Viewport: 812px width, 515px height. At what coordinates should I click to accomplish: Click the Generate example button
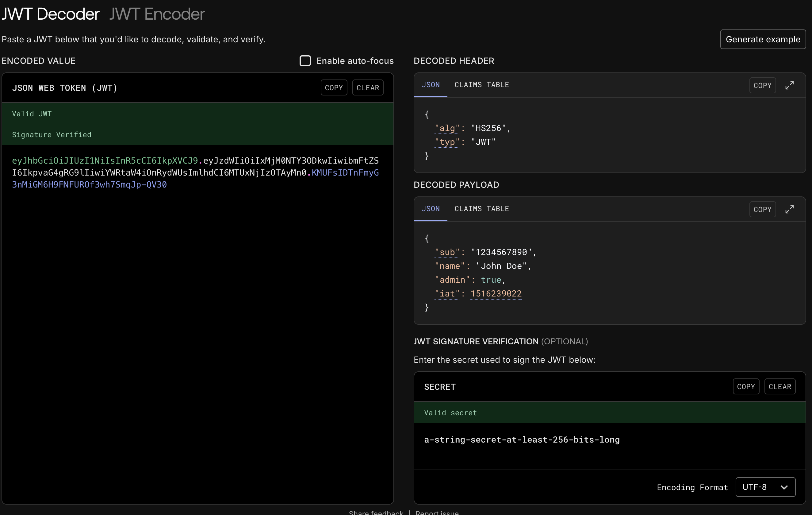(x=763, y=40)
